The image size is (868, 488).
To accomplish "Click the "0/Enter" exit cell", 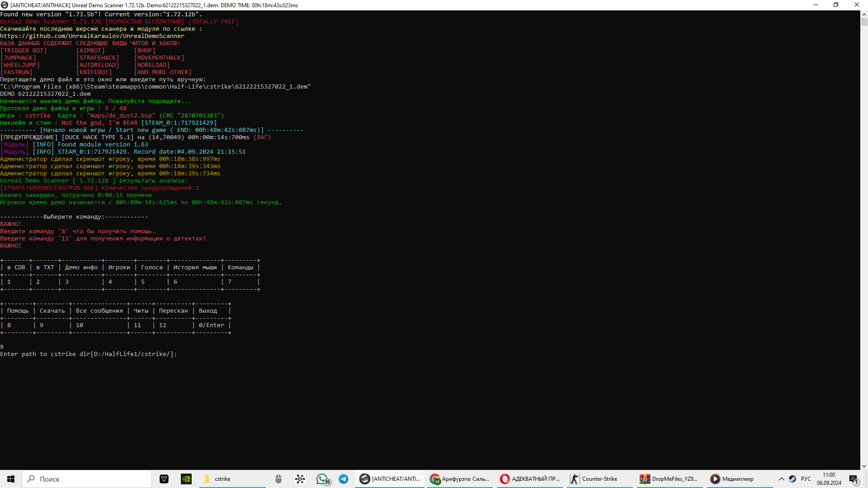I will pos(212,325).
